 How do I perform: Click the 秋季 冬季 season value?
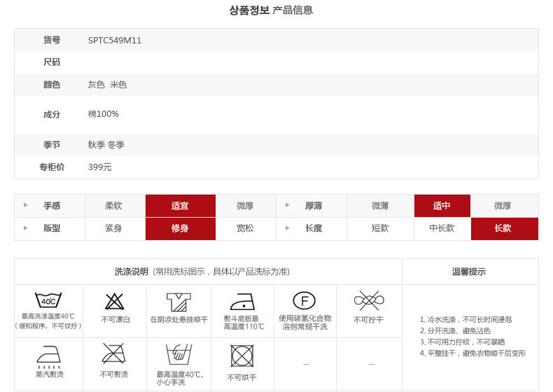click(106, 145)
